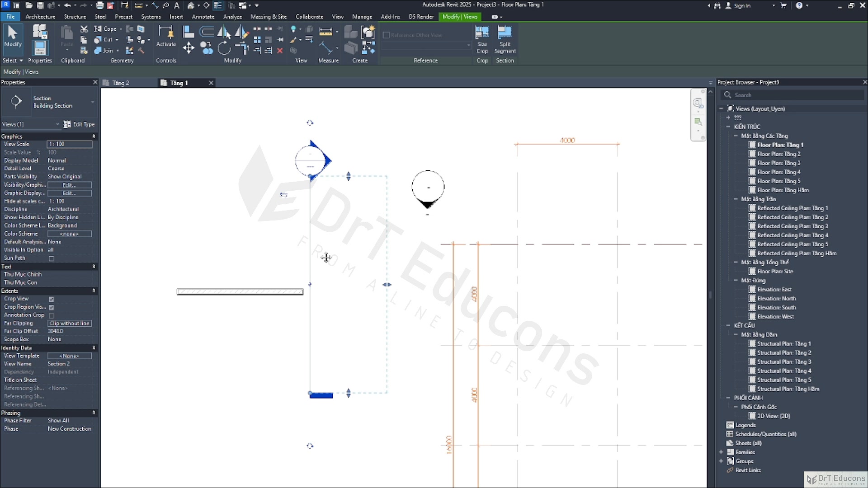Click the Split Segment icon
Screen dimensions: 868x488
(505, 40)
